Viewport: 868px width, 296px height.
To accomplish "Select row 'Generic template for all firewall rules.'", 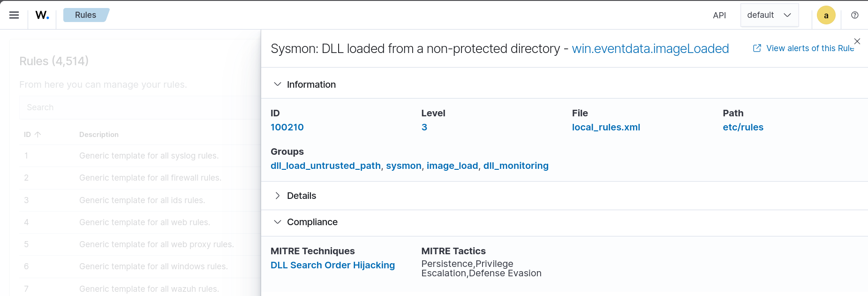I will point(140,178).
